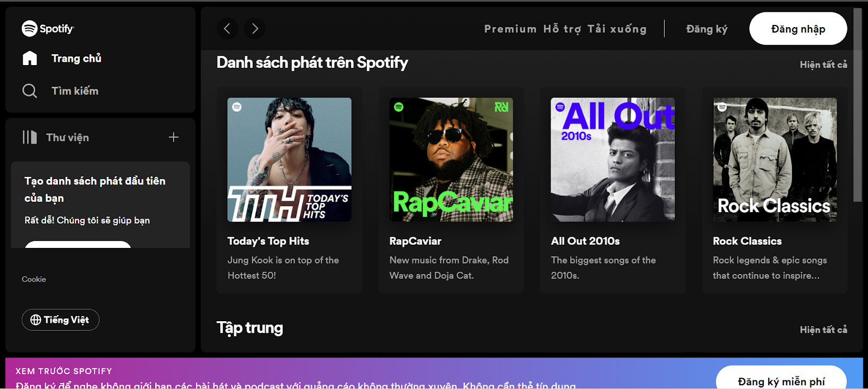Open RapCaviar playlist cover

click(x=451, y=160)
